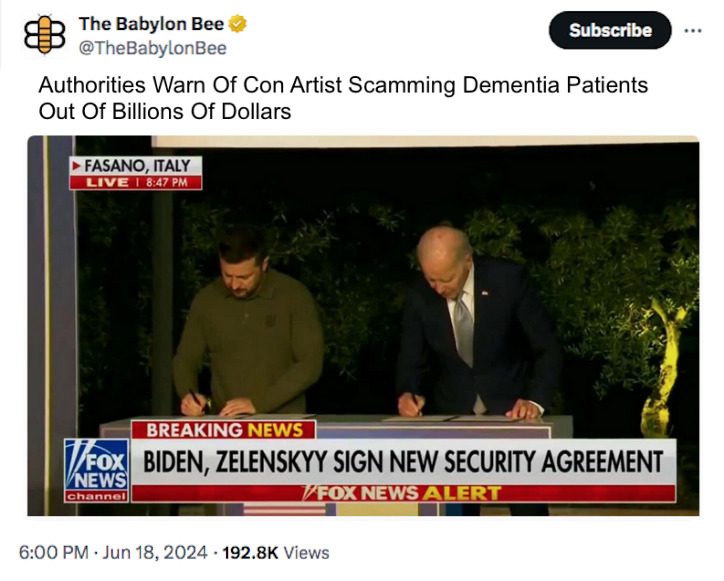The height and width of the screenshot is (581, 724).
Task: Click the Biden Zelenskyy headline chyron
Action: click(x=403, y=461)
